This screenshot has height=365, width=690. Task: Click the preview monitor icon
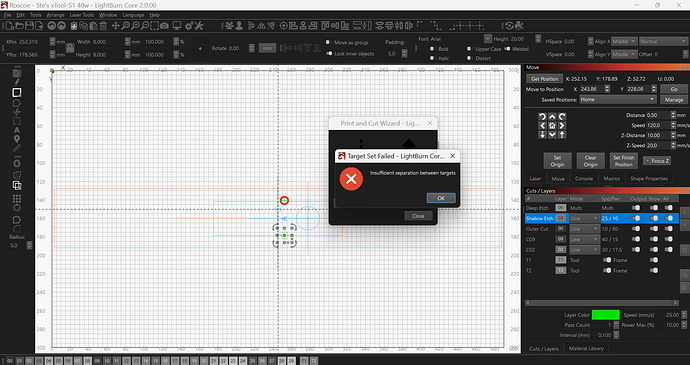[x=177, y=26]
